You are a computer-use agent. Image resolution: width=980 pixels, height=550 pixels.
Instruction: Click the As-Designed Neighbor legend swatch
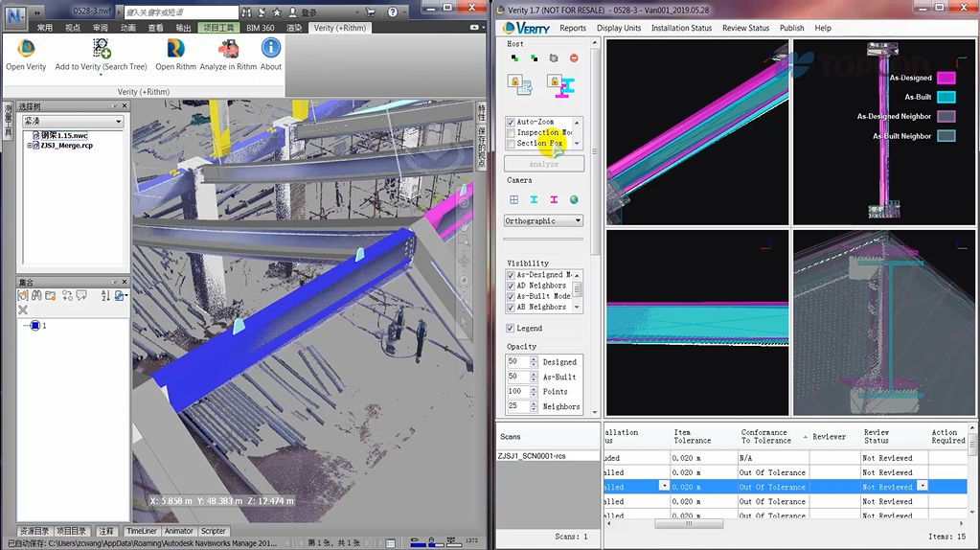[946, 116]
